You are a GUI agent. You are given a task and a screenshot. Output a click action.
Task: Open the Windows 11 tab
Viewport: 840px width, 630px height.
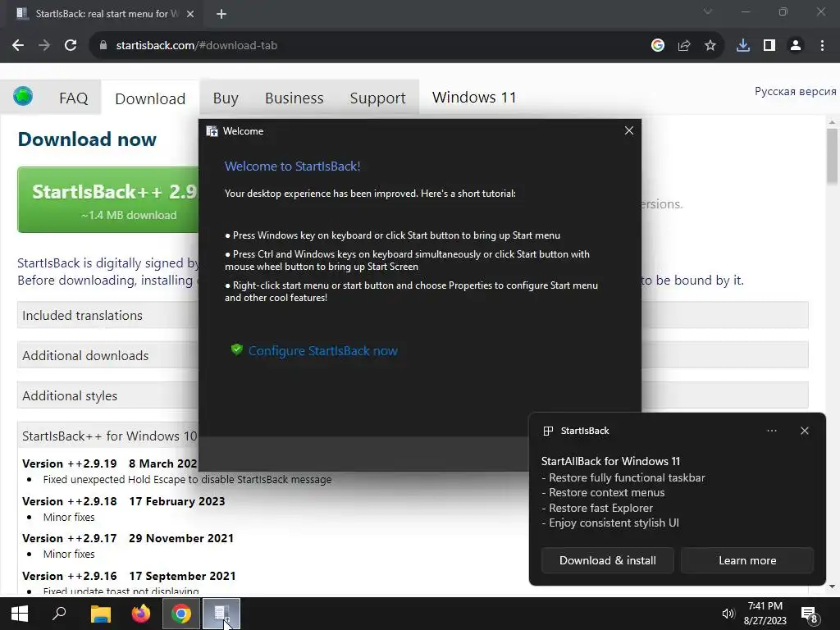pos(474,97)
